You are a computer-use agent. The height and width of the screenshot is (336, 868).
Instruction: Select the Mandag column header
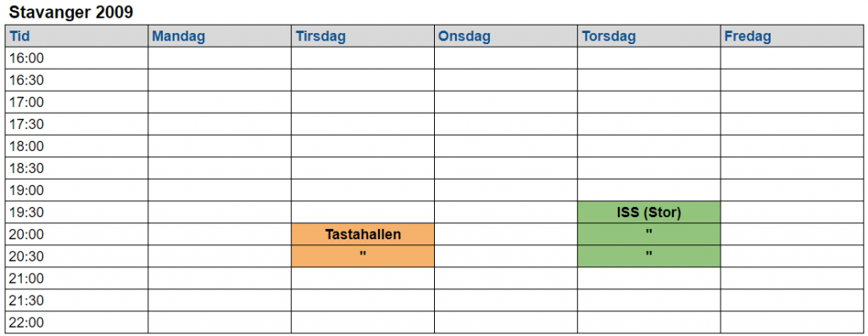[x=220, y=36]
